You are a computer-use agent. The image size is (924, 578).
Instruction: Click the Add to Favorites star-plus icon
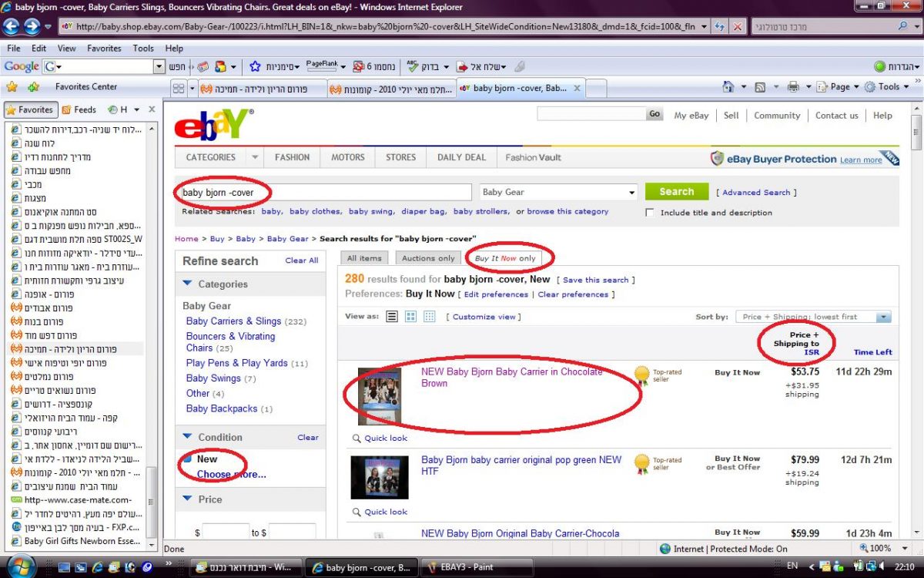pos(33,87)
